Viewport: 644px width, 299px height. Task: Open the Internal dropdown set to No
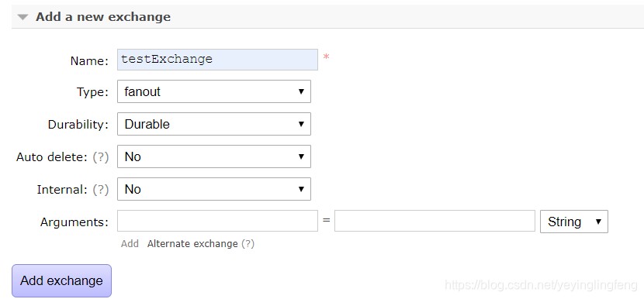[x=214, y=189]
